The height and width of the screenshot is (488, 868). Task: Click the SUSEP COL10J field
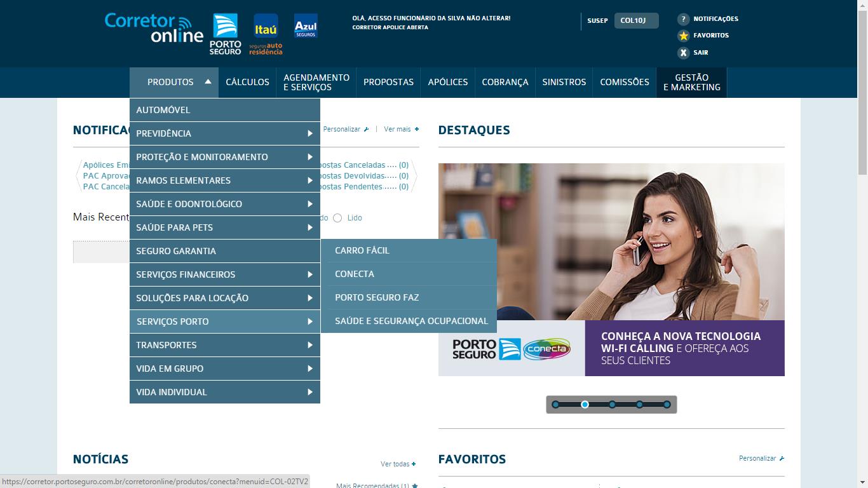(x=636, y=21)
